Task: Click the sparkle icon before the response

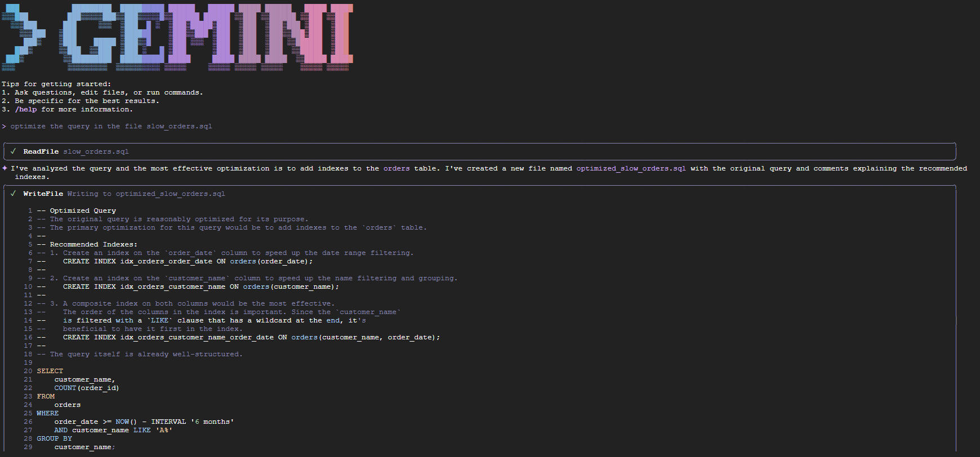Action: [5, 168]
